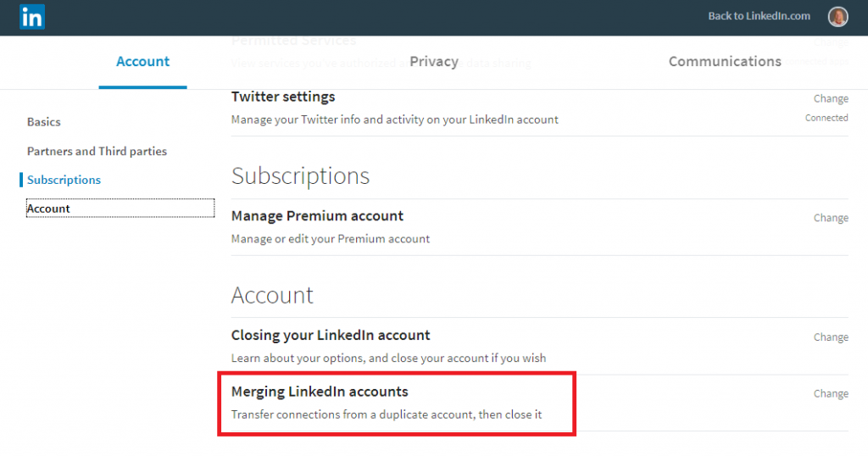Go to Subscriptions in sidebar
Viewport: 868px width, 456px height.
tap(64, 180)
